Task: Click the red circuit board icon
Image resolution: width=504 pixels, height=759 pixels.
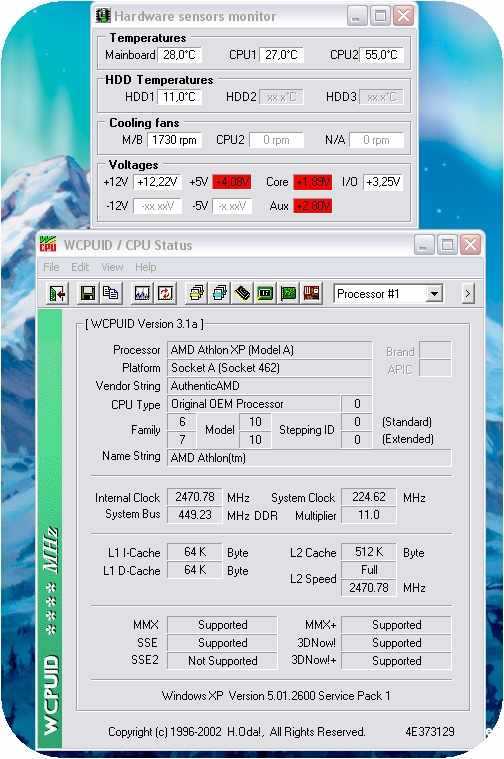Action: click(x=311, y=293)
